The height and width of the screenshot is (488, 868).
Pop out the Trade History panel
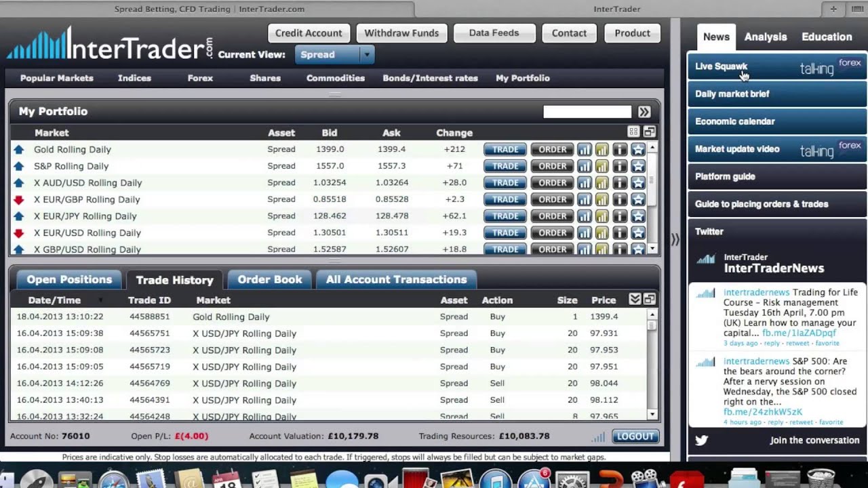649,299
